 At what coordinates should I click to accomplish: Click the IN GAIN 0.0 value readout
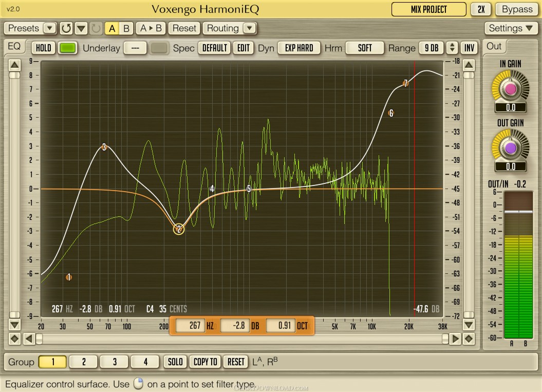[x=511, y=107]
